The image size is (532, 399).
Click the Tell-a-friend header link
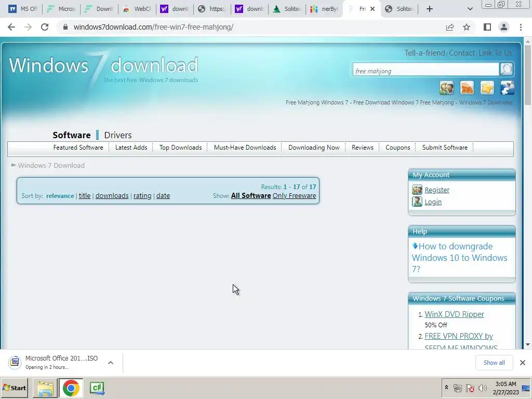pyautogui.click(x=424, y=53)
